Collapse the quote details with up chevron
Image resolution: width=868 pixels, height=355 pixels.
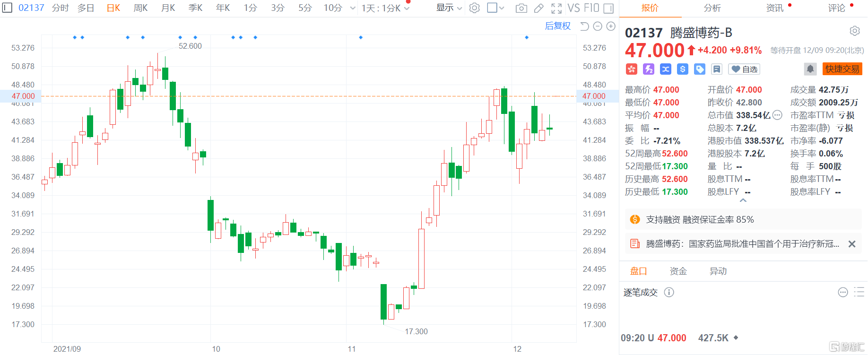[x=743, y=200]
